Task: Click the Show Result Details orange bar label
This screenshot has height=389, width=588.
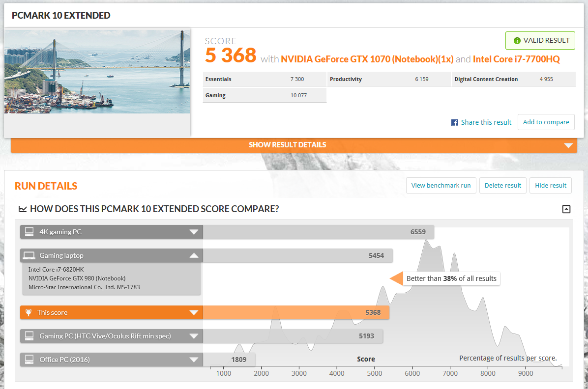Action: pyautogui.click(x=287, y=145)
